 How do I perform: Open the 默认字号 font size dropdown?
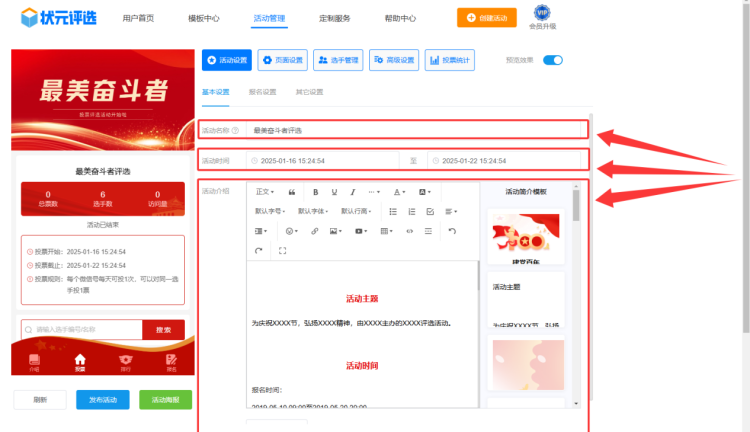point(270,211)
